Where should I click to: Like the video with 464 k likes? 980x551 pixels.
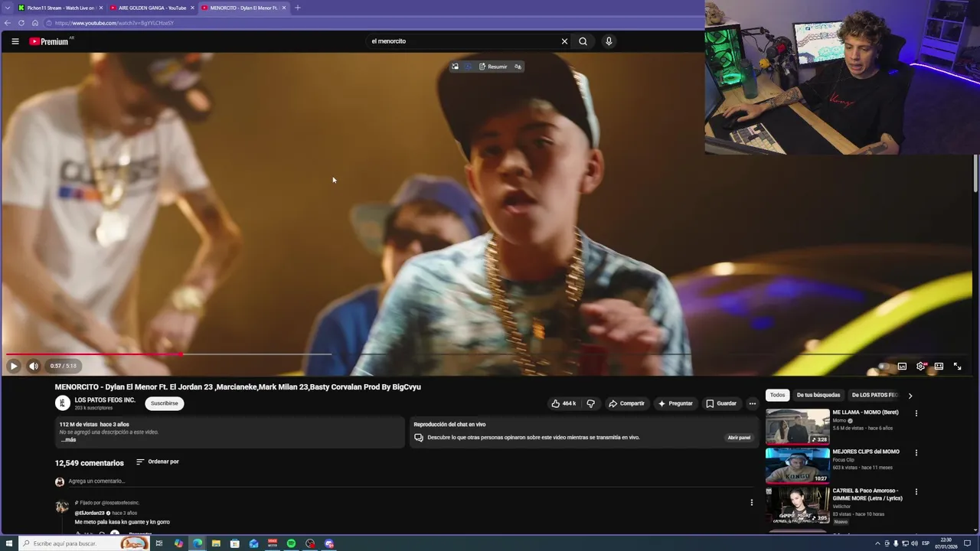point(564,403)
